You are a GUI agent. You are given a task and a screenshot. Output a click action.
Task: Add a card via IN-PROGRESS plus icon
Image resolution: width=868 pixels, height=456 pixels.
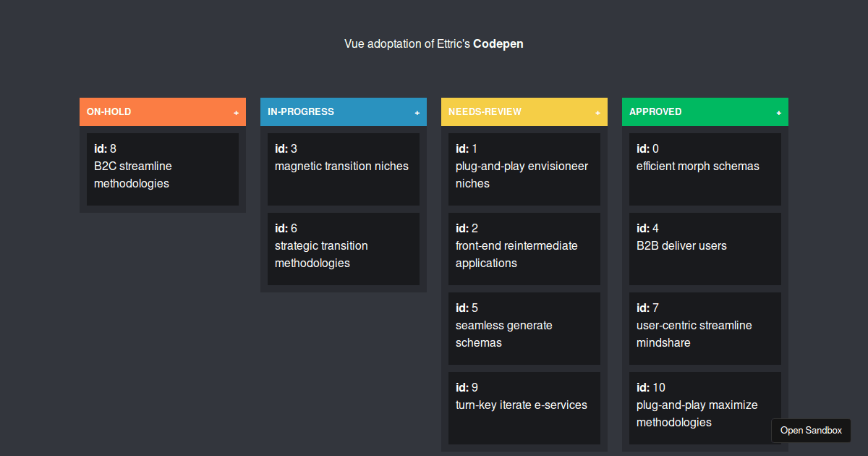[x=417, y=113]
